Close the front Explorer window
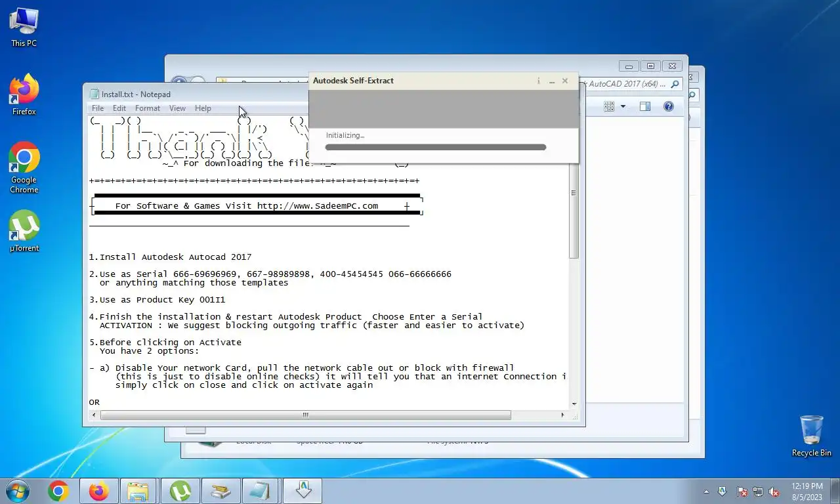Viewport: 840px width, 504px height. (x=672, y=66)
